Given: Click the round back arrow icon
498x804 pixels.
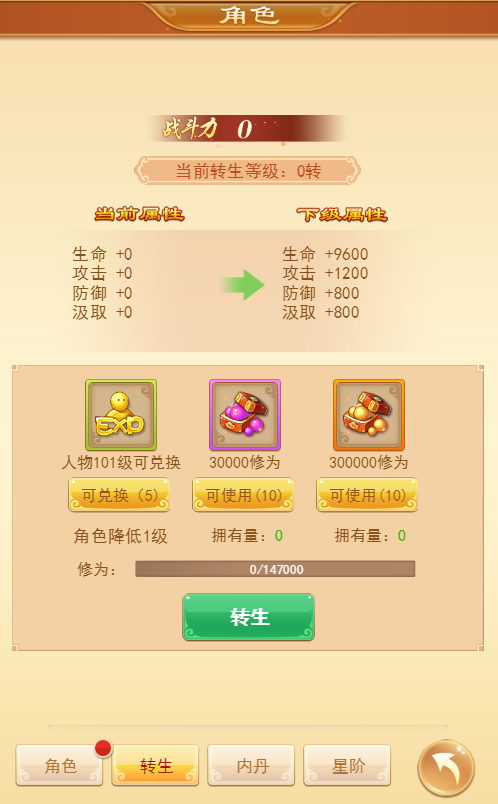Looking at the screenshot, I should point(446,768).
